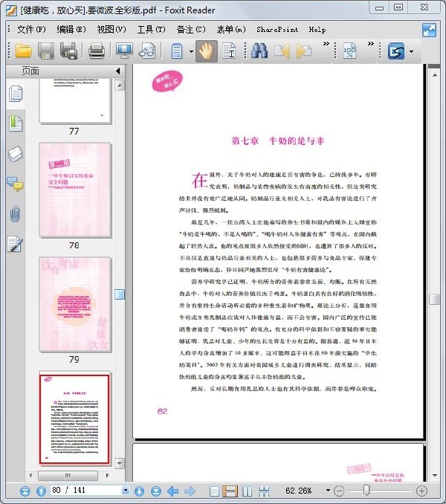Switch to single page view mode
Screen dimensions: 446x504
(214, 491)
